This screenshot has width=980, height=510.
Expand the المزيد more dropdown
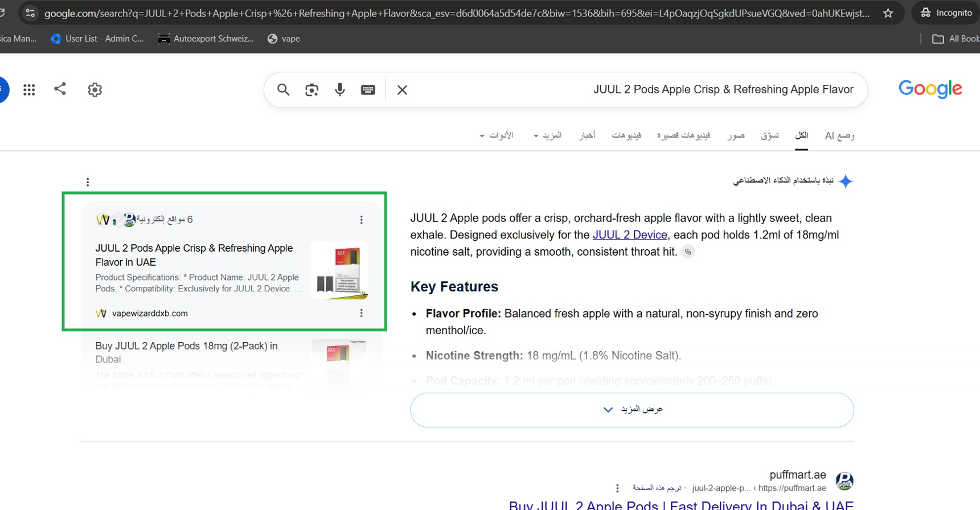click(547, 135)
